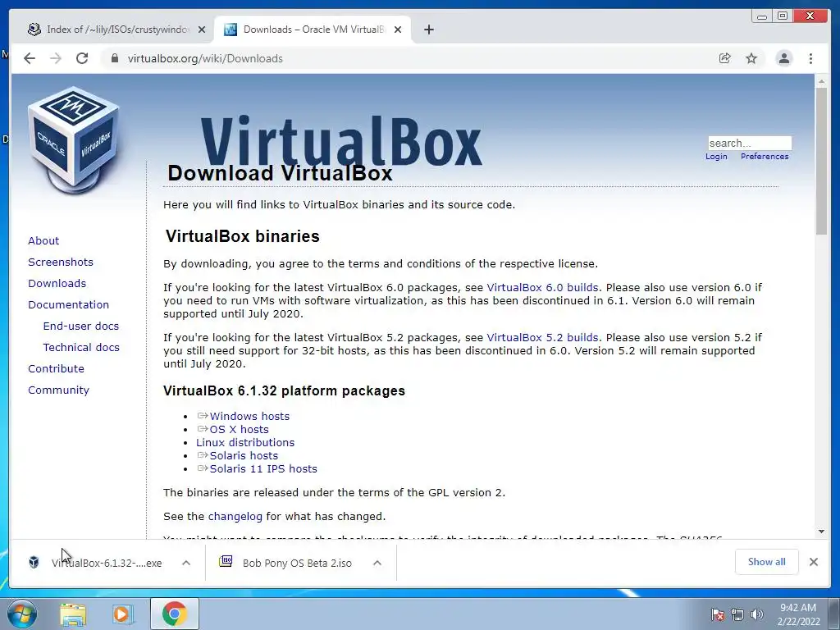This screenshot has width=840, height=630.
Task: Expand options for Bob Pony OS Beta 2.iso
Action: pyautogui.click(x=377, y=563)
